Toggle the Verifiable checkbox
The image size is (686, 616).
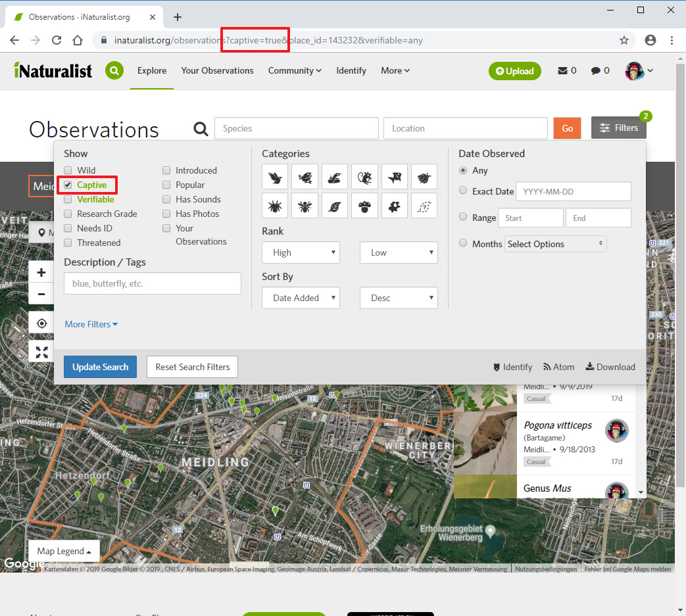[68, 199]
